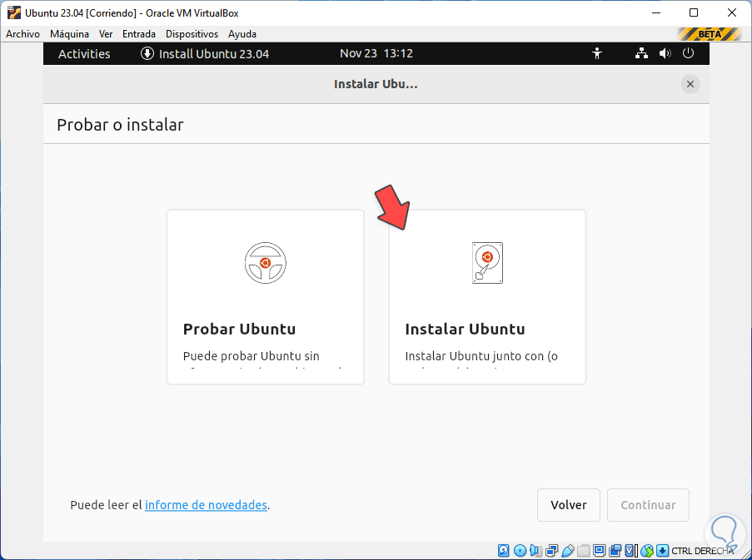Open the Máquina menu

tap(70, 34)
